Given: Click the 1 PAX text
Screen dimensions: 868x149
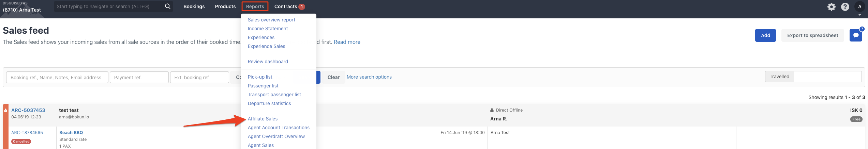Looking at the screenshot, I should click(65, 146).
